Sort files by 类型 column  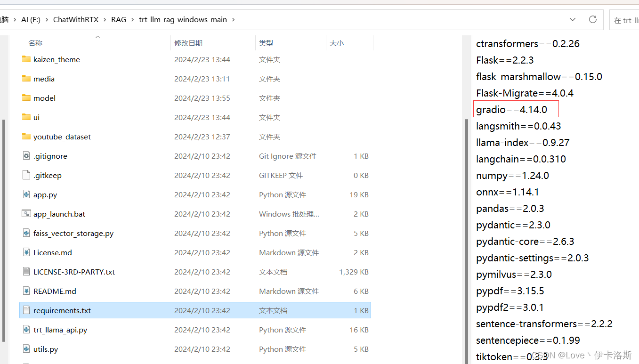[266, 43]
